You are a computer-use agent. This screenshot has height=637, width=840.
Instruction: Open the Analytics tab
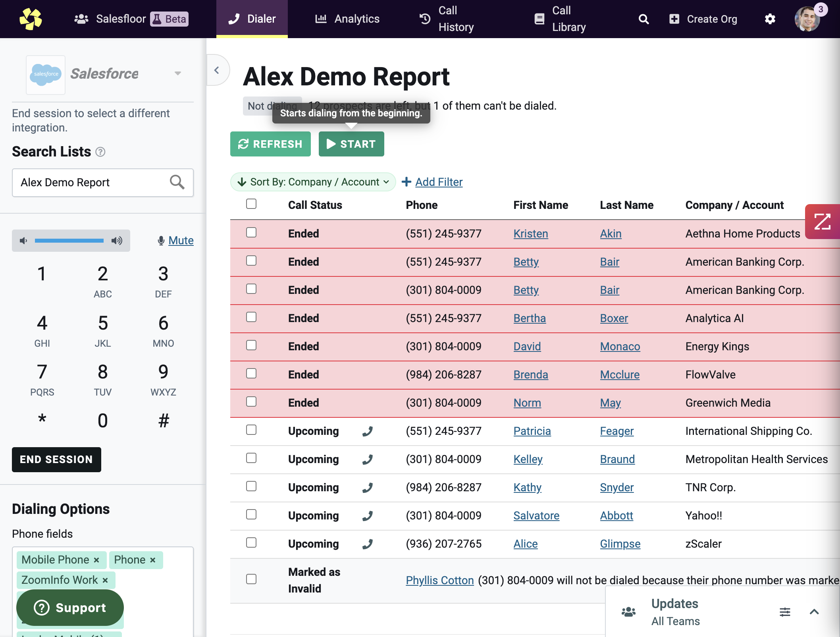[x=347, y=19]
